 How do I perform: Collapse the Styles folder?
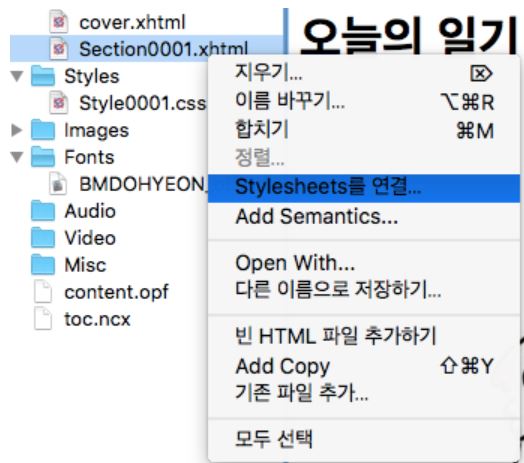pyautogui.click(x=17, y=76)
